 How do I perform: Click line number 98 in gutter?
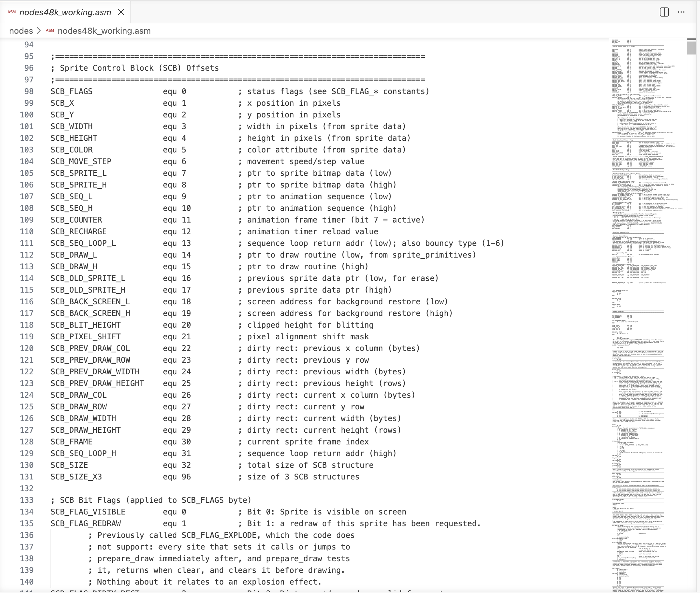(x=29, y=91)
